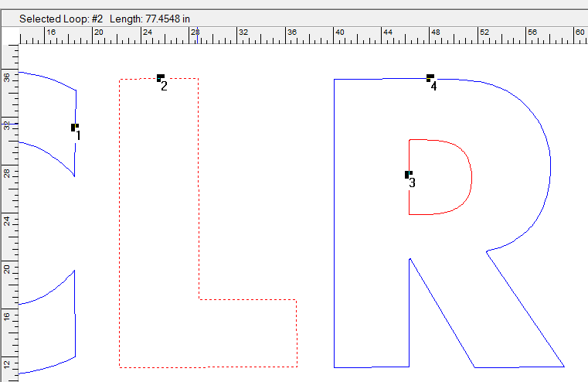This screenshot has width=588, height=382.
Task: Click the inside corner of the dashed L
Action: (199, 299)
